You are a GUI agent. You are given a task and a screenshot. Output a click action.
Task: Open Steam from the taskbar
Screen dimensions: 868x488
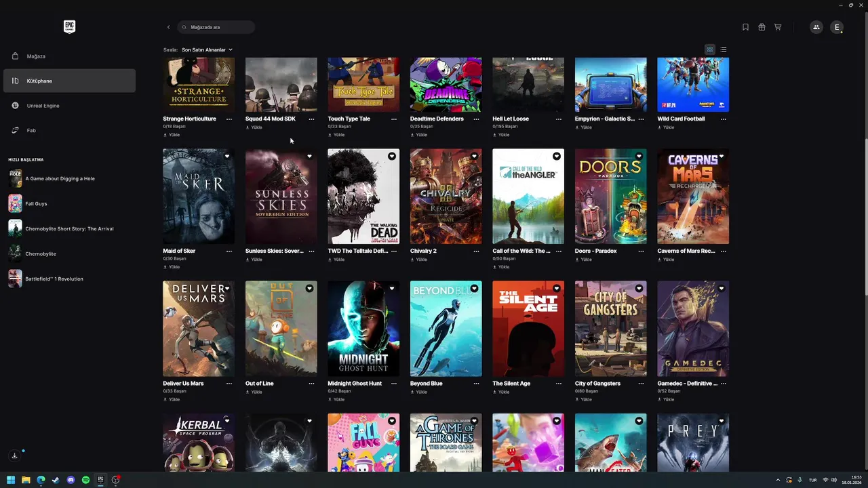pos(56,480)
